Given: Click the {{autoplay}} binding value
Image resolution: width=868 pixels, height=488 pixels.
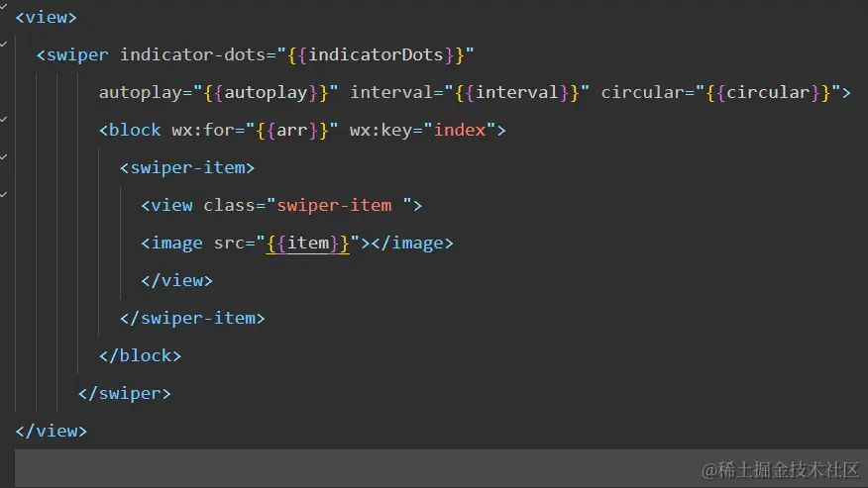Looking at the screenshot, I should click(x=266, y=92).
